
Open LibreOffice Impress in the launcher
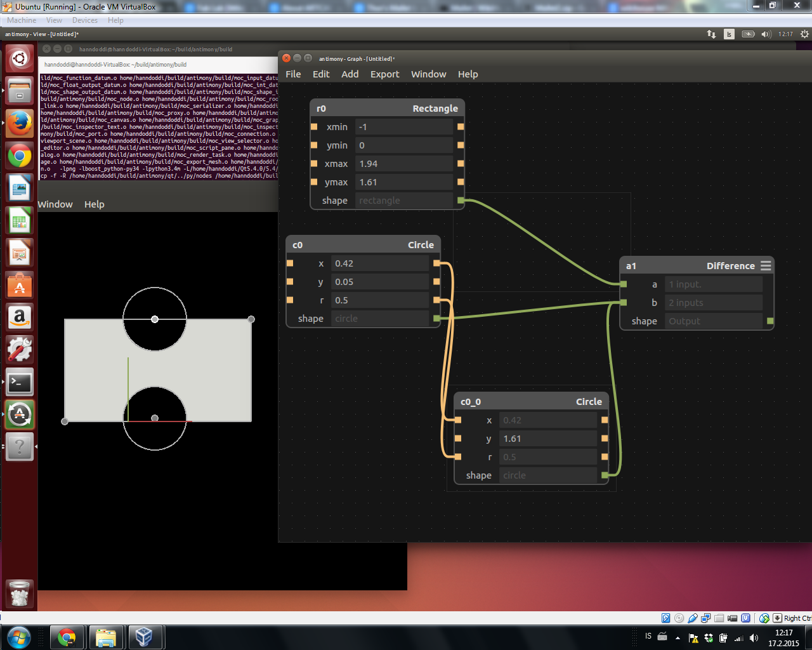point(20,253)
